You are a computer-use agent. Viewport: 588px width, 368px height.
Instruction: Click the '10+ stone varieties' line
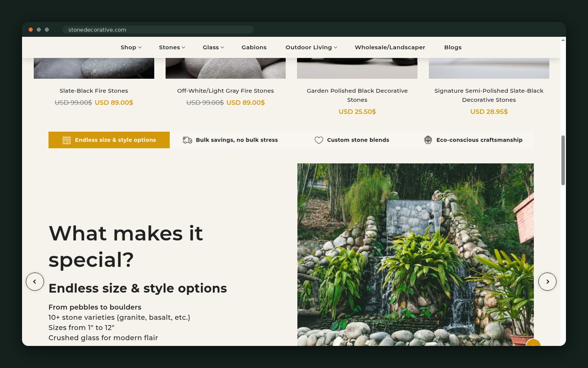tap(119, 318)
